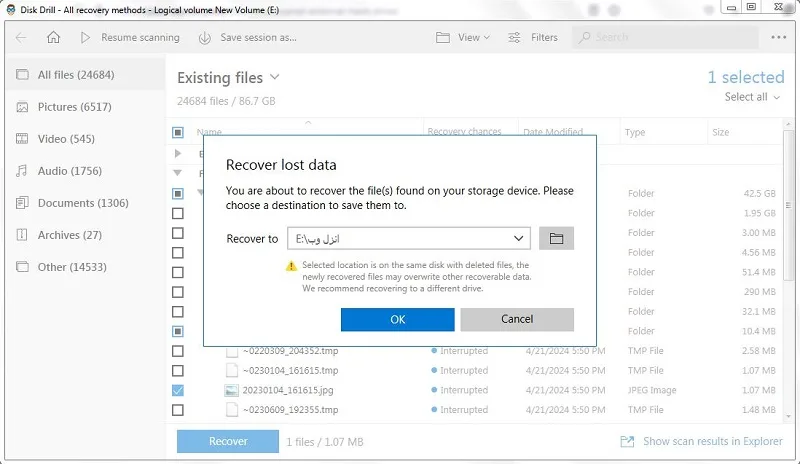Viewport: 800px width, 464px height.
Task: Toggle the header select-all checkbox
Action: tap(178, 133)
